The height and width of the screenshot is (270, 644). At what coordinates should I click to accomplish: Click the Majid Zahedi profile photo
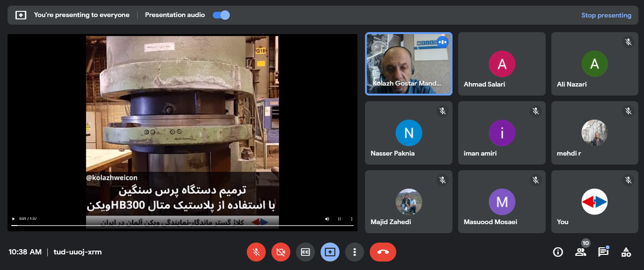[x=409, y=202]
